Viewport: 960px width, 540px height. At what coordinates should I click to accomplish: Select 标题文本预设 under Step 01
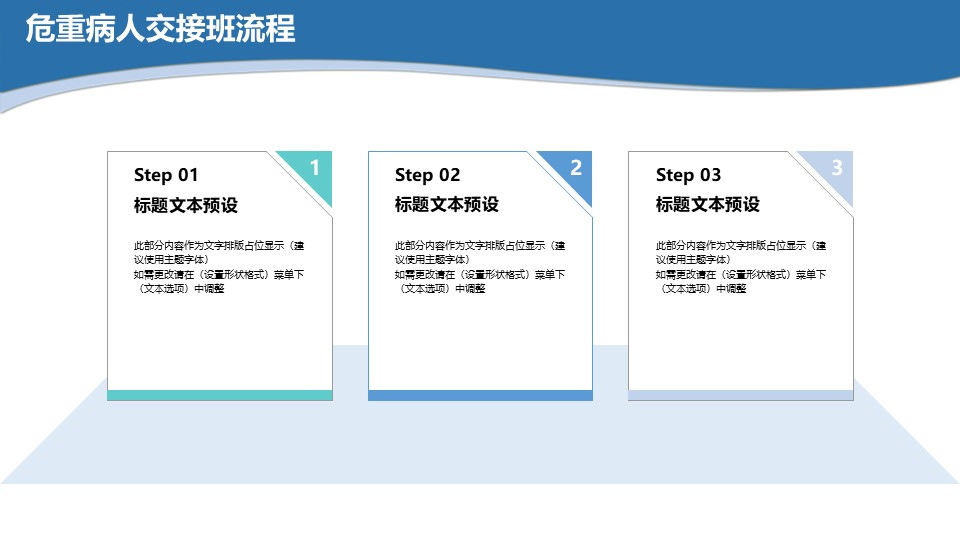click(x=186, y=204)
